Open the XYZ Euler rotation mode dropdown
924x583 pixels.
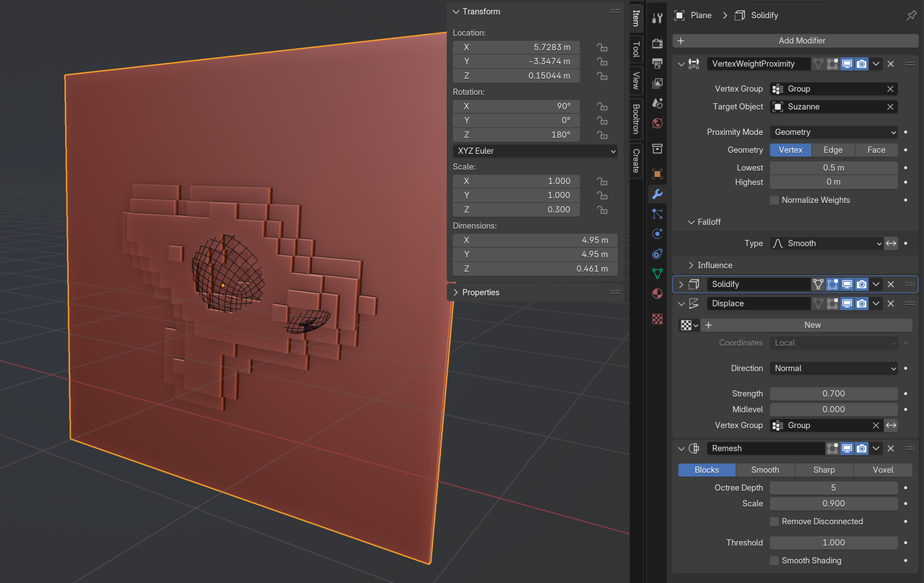(536, 151)
